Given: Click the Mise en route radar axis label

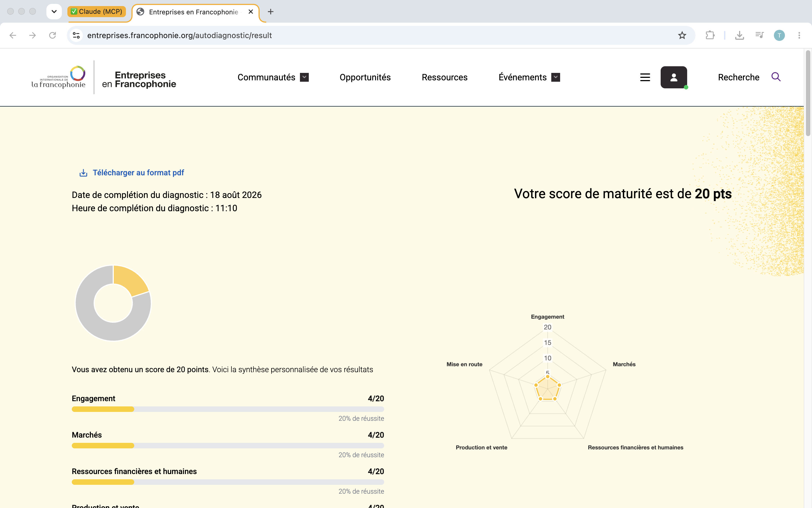Looking at the screenshot, I should 464,364.
